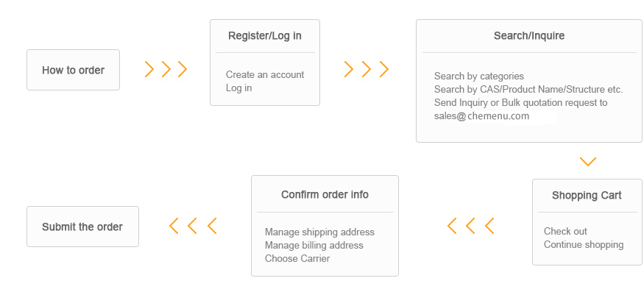644x292 pixels.
Task: Select Check out in Shopping Cart
Action: 565,231
